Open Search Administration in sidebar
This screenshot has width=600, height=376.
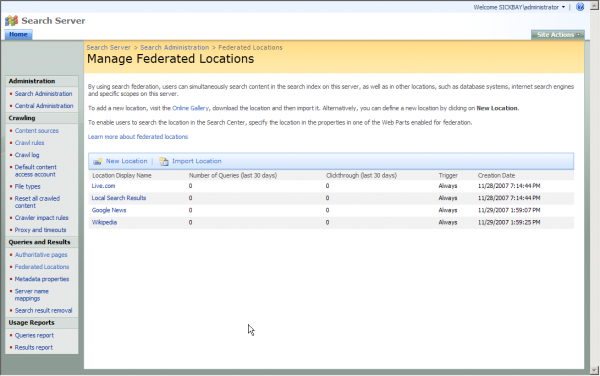(x=43, y=94)
